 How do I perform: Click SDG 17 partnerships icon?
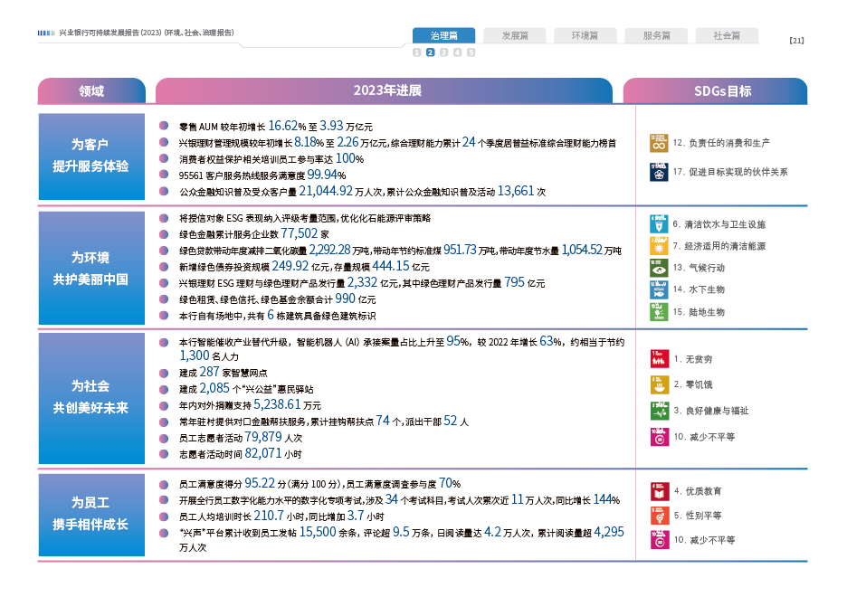coord(658,171)
